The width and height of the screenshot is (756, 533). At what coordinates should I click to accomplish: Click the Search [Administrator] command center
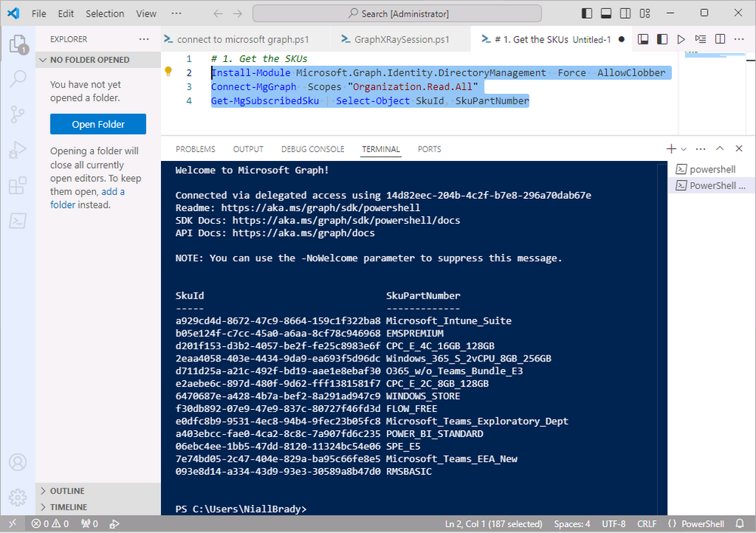point(397,14)
